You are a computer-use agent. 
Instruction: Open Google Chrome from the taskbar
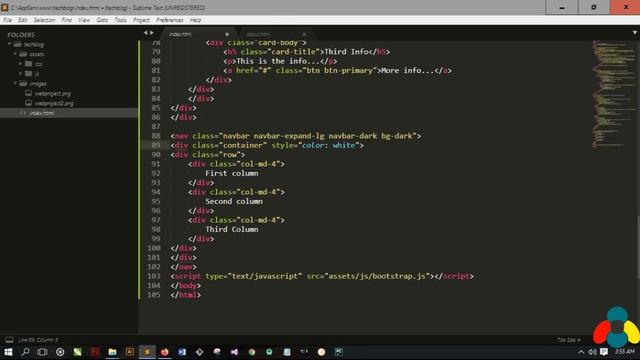(252, 352)
